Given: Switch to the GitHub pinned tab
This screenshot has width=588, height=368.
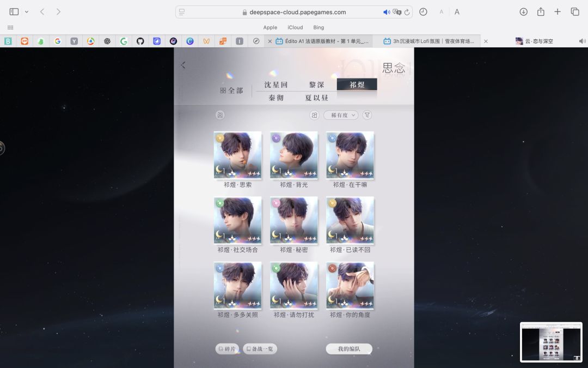Looking at the screenshot, I should (x=140, y=41).
